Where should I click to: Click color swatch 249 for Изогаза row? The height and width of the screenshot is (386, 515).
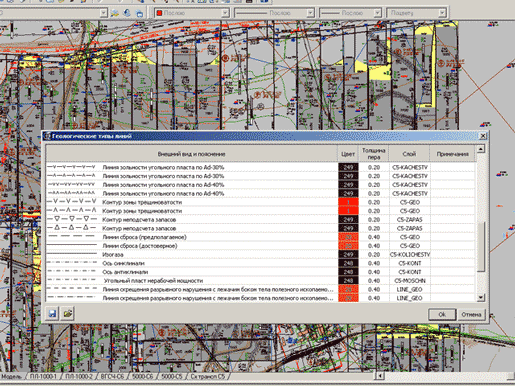click(348, 255)
